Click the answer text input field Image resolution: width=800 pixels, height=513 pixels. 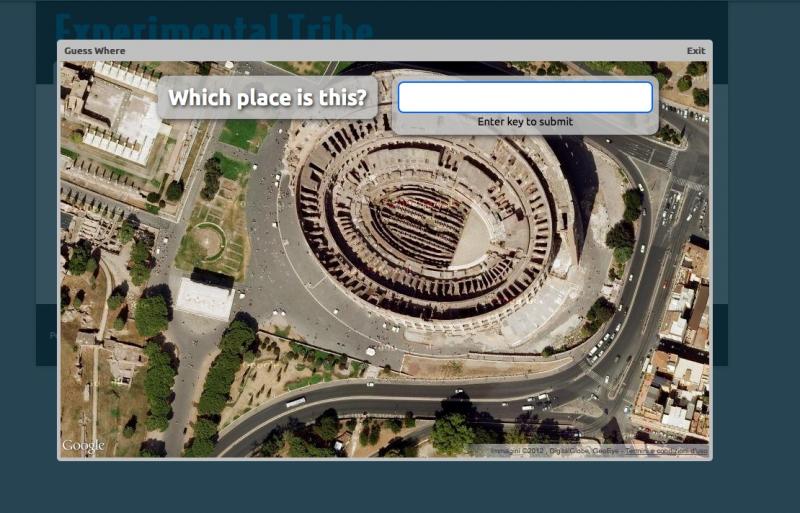pyautogui.click(x=525, y=97)
